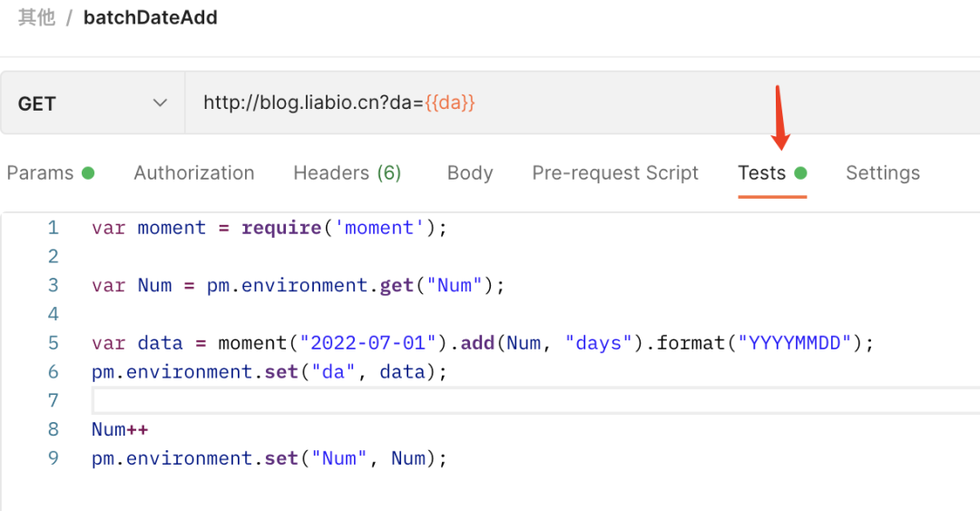Screen dimensions: 980x511
Task: Go to the Body tab
Action: (470, 172)
